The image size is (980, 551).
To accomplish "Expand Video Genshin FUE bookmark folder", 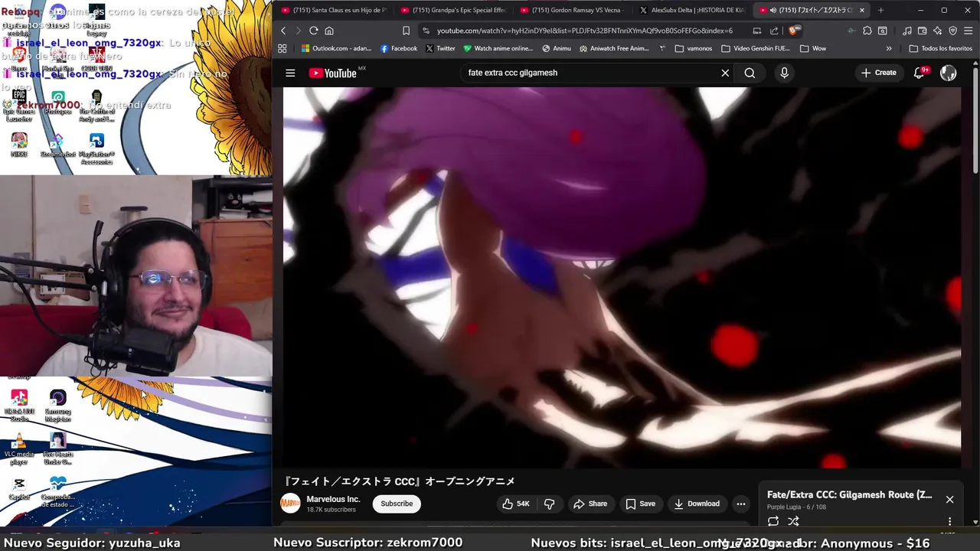I will coord(755,48).
